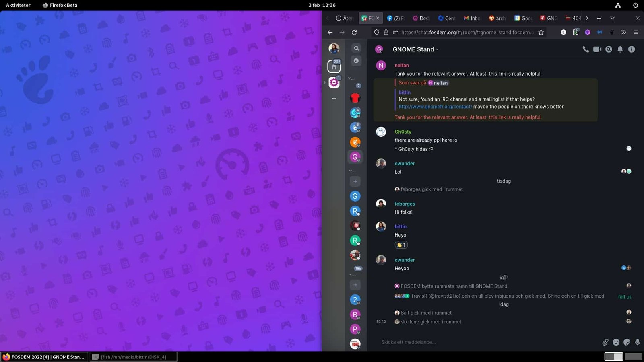Bookmark this page with the star icon
The width and height of the screenshot is (644, 362).
pos(541,32)
